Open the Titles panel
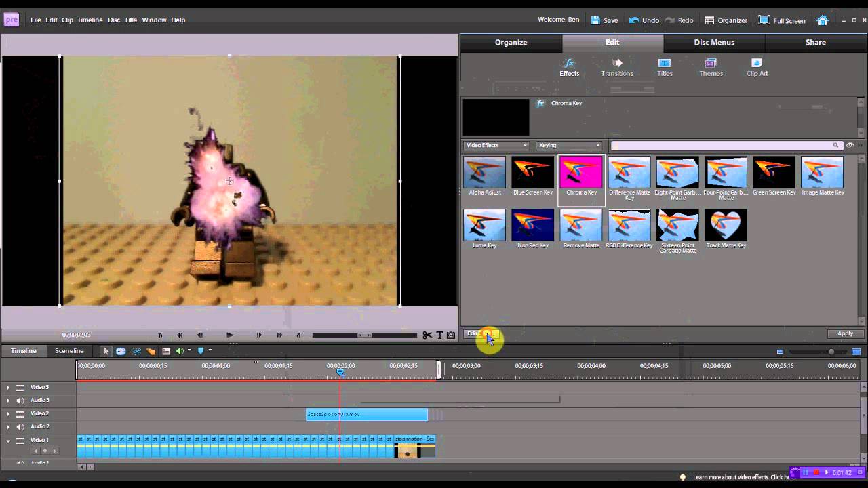This screenshot has width=868, height=488. tap(665, 67)
